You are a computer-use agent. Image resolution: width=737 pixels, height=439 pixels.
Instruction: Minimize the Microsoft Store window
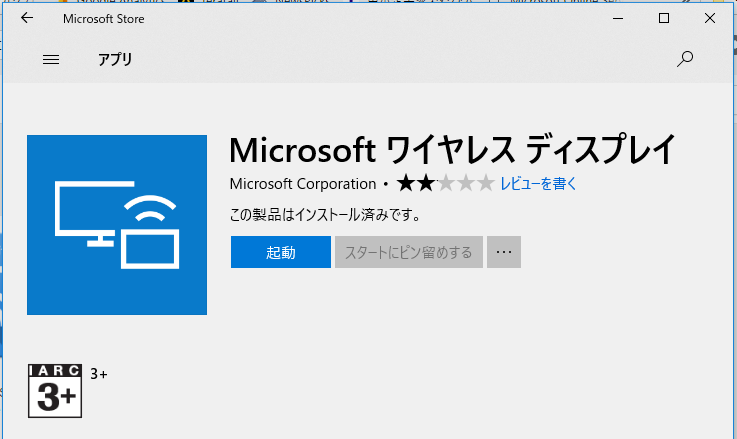(618, 18)
